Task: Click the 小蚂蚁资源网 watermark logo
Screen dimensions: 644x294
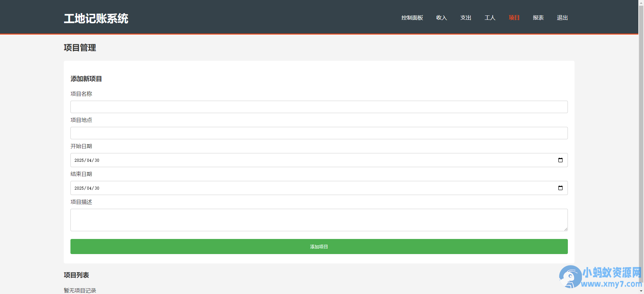Action: 600,277
